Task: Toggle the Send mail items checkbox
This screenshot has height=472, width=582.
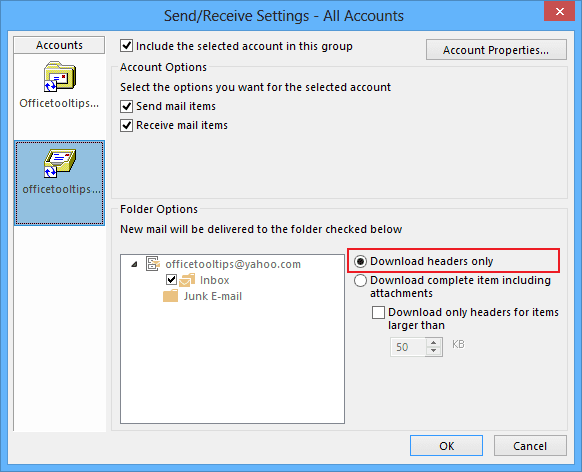Action: coord(127,106)
